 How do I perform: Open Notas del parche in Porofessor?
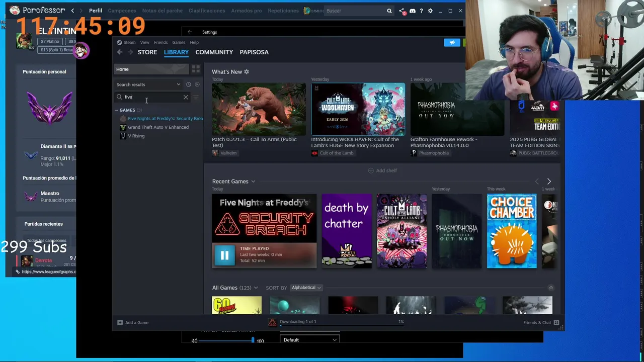163,11
